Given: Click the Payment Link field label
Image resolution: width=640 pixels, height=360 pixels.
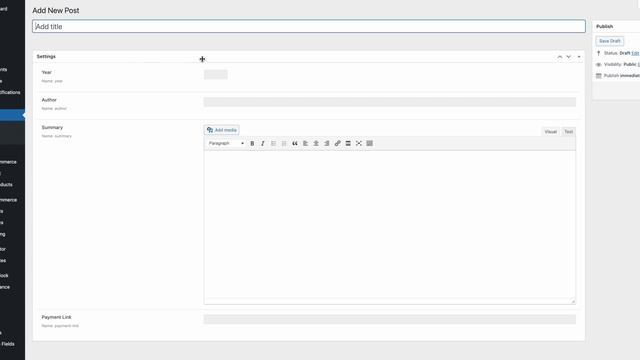Looking at the screenshot, I should coord(56,317).
